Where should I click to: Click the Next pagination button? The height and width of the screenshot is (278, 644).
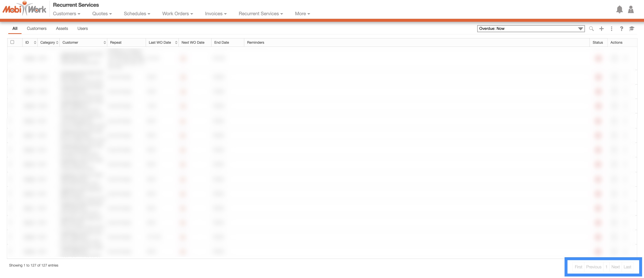click(x=615, y=267)
